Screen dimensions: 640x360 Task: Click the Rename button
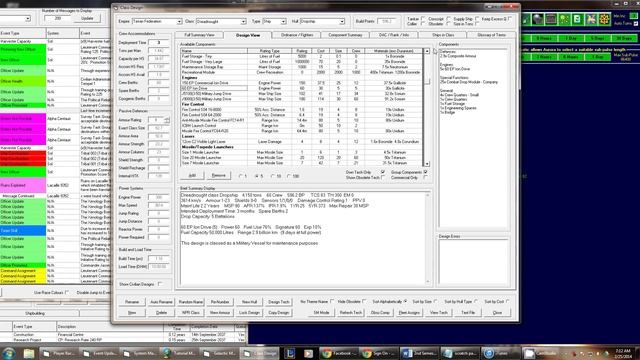click(x=132, y=302)
